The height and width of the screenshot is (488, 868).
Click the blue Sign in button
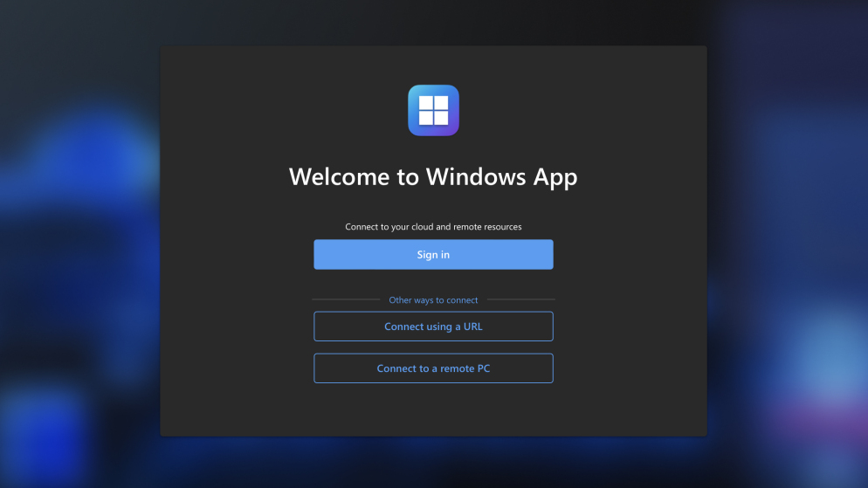[x=433, y=255]
